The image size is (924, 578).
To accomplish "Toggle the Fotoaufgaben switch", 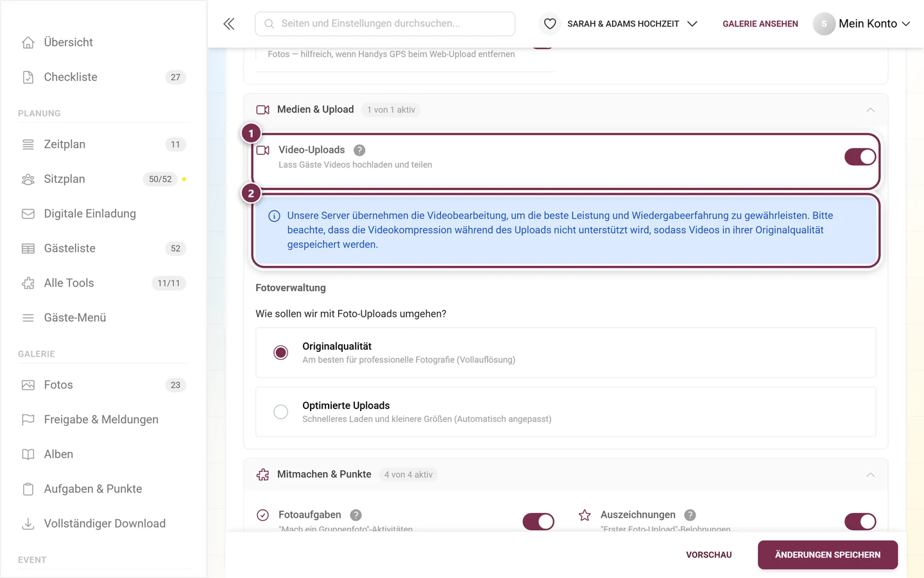I will (538, 521).
